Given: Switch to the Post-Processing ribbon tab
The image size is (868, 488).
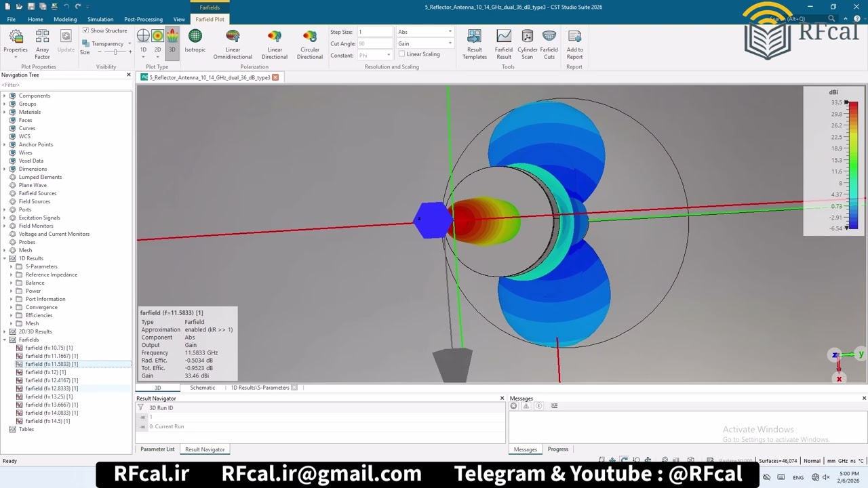Looking at the screenshot, I should coord(143,19).
